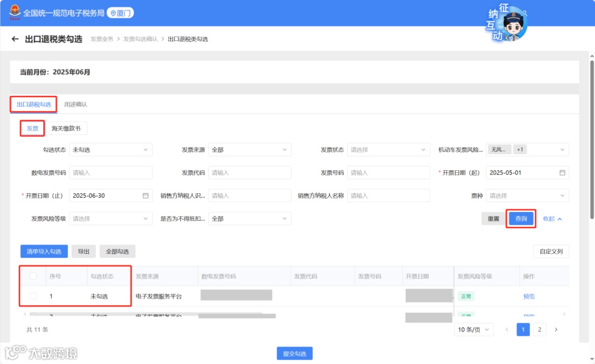The width and height of the screenshot is (595, 364).
Task: Tick the select-all header checkbox
Action: click(x=33, y=276)
